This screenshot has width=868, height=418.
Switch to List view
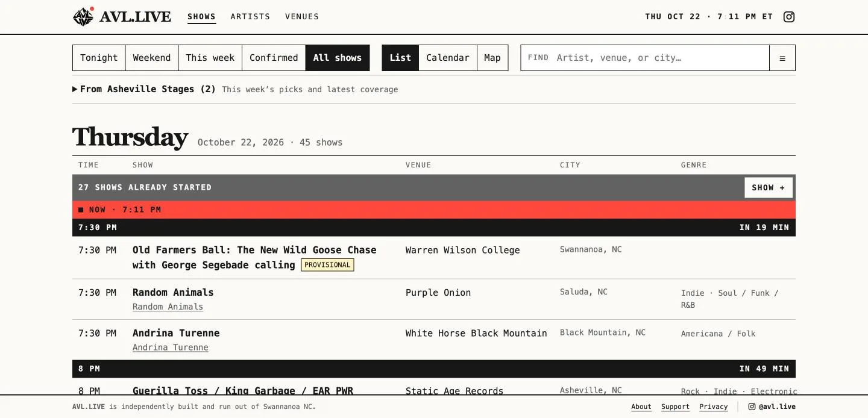click(x=400, y=58)
